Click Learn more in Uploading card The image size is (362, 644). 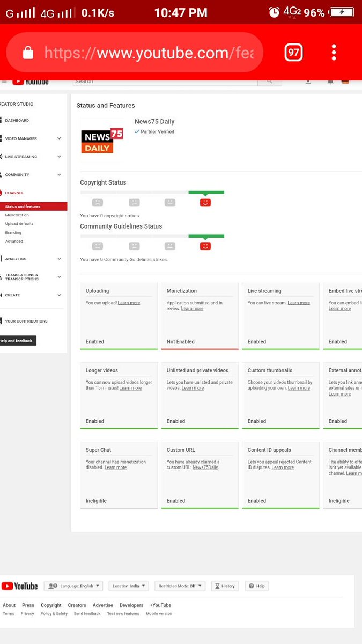click(x=129, y=303)
